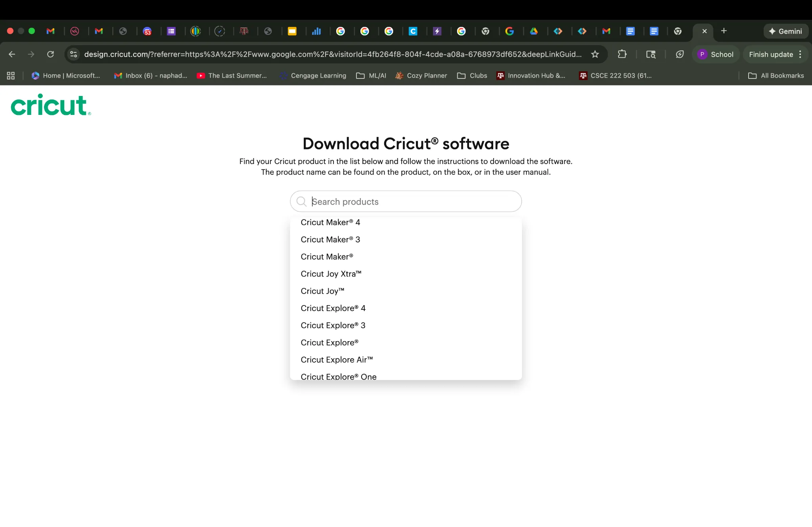Viewport: 812px width, 527px height.
Task: Choose the plain Cricut Explore product
Action: point(406,342)
